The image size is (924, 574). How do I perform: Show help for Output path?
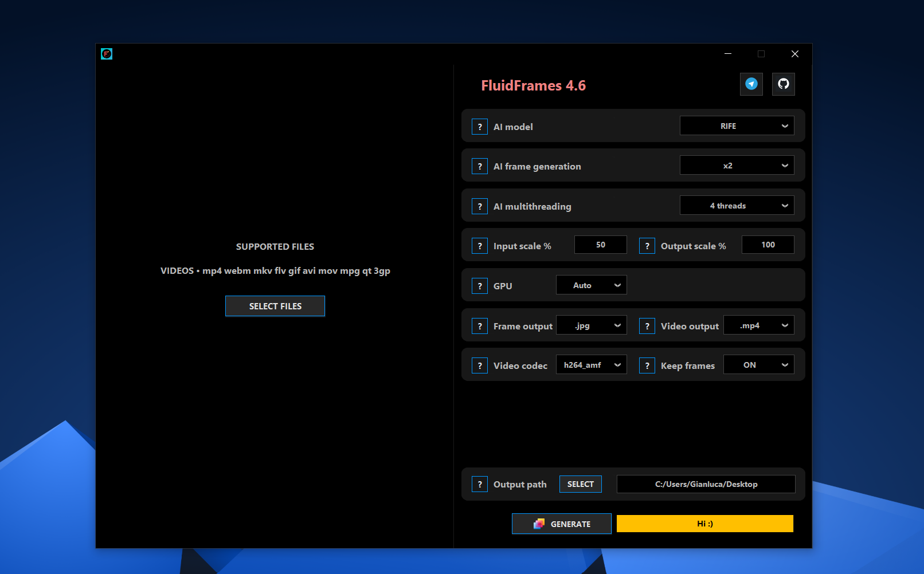[480, 484]
